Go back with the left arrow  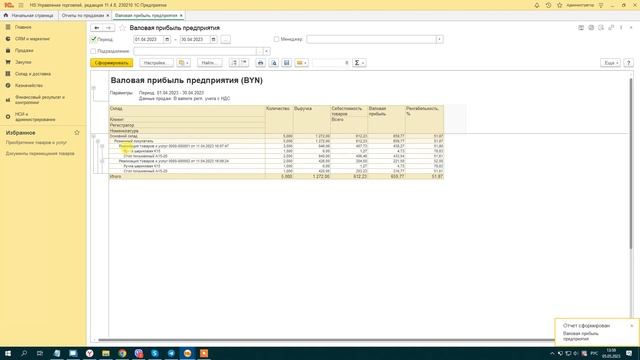tap(97, 28)
